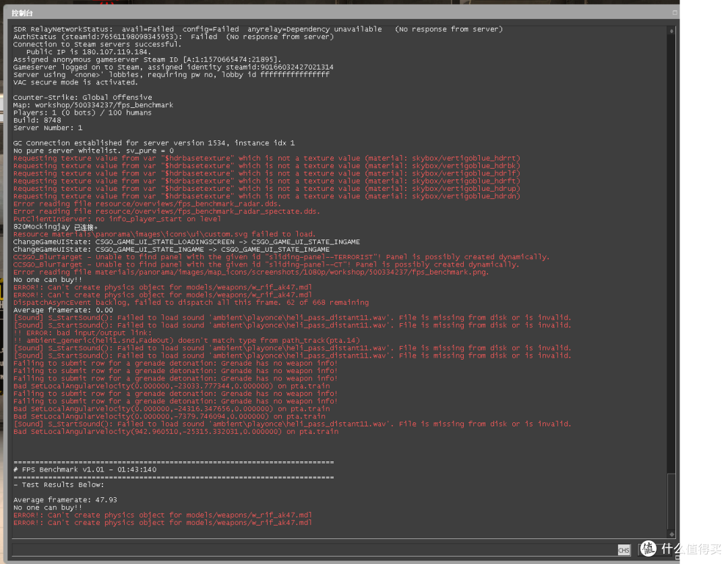Click the 'GC Connection established' line

(154, 143)
